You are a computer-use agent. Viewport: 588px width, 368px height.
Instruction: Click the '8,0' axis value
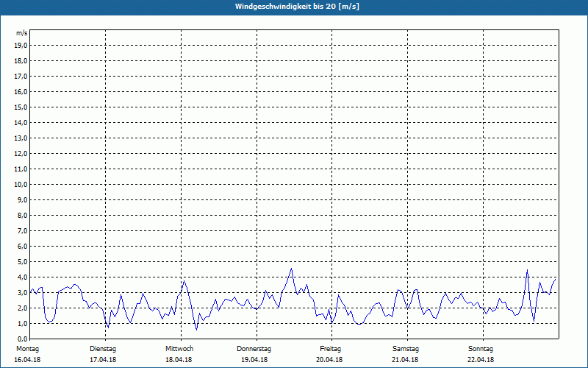click(22, 215)
